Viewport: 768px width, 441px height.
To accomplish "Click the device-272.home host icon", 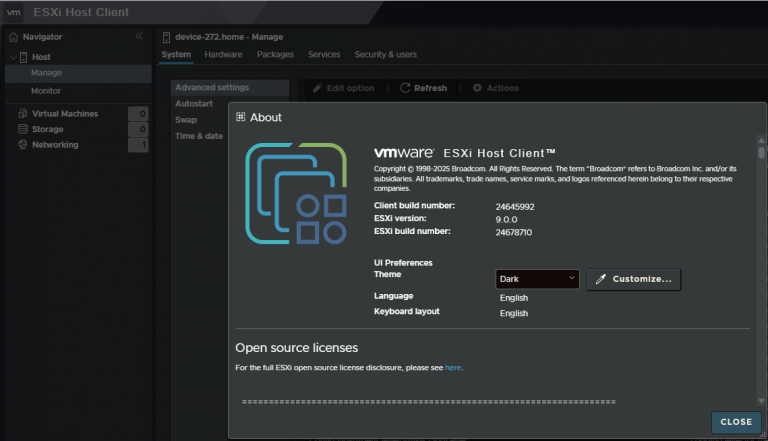I will pyautogui.click(x=167, y=37).
